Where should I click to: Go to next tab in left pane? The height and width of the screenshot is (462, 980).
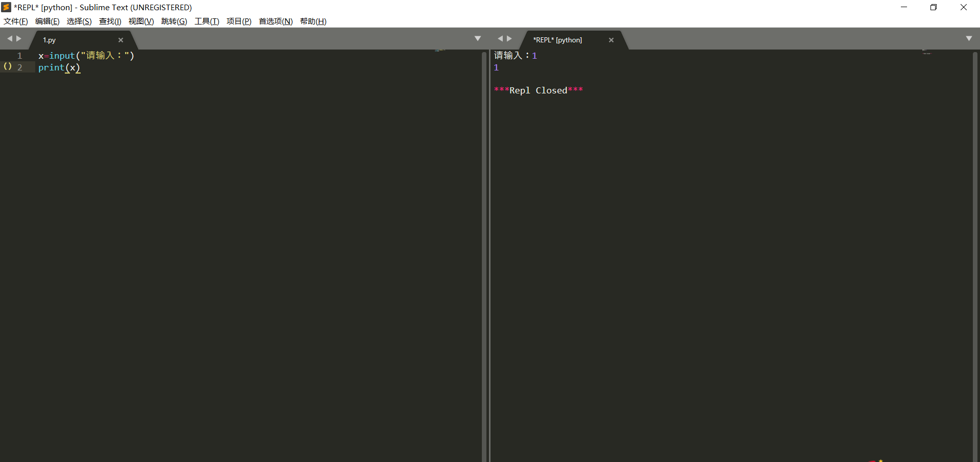click(19, 39)
